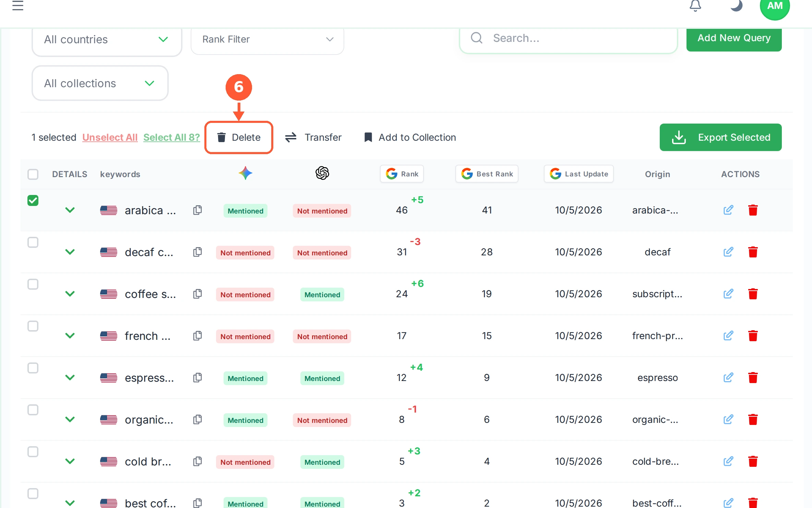Focus the Search input field

pos(569,39)
